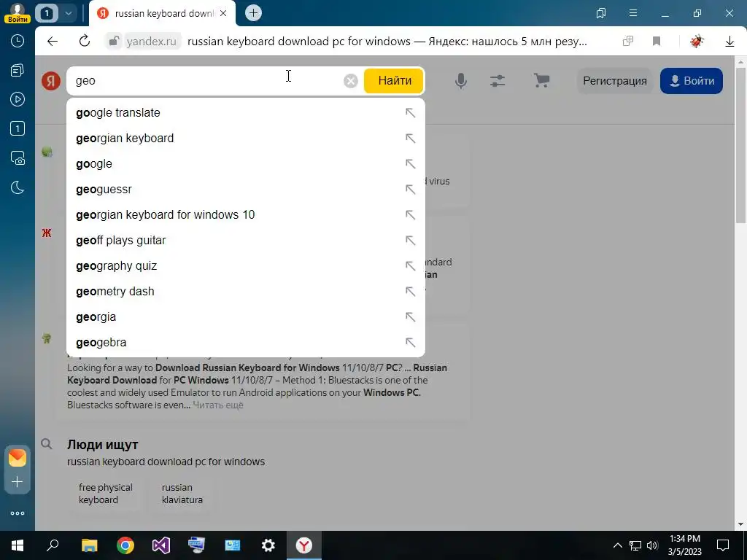Open search settings sliders icon
This screenshot has width=747, height=560.
pyautogui.click(x=498, y=81)
